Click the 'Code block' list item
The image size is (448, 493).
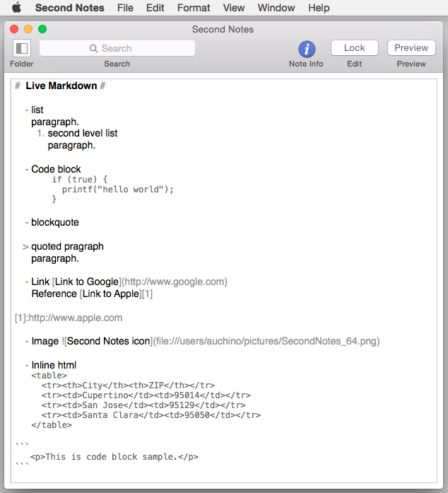(56, 169)
